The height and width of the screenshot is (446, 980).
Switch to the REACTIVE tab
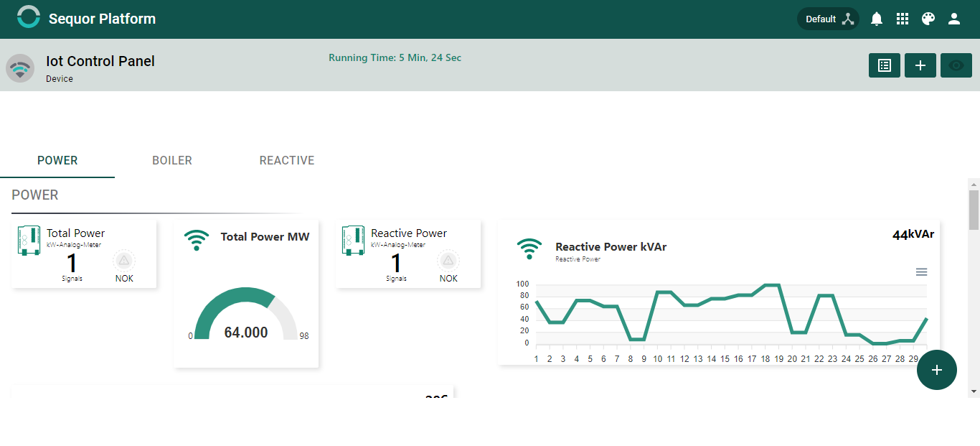[287, 160]
